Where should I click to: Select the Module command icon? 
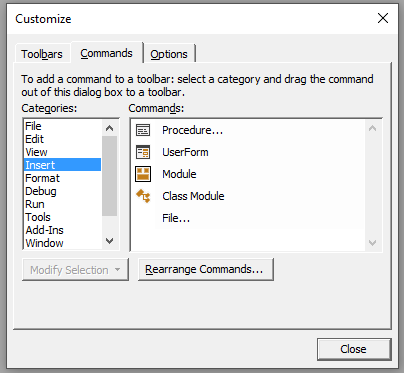click(x=143, y=174)
